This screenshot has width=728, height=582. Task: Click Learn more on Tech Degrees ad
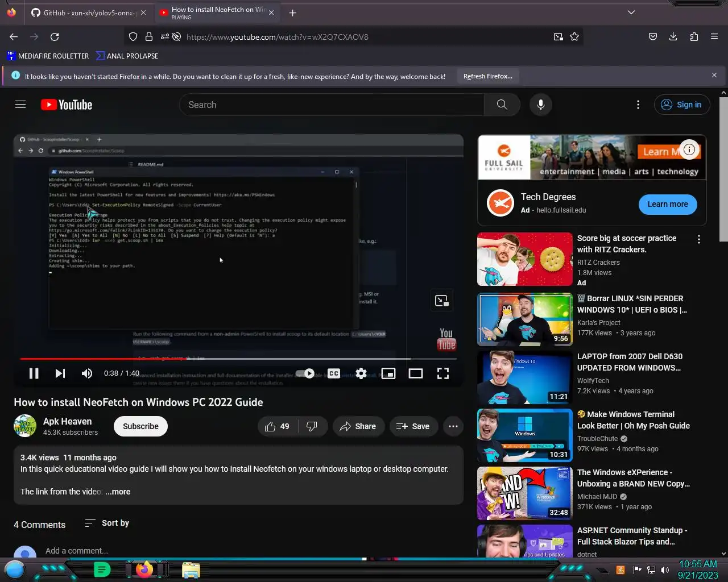[668, 204]
